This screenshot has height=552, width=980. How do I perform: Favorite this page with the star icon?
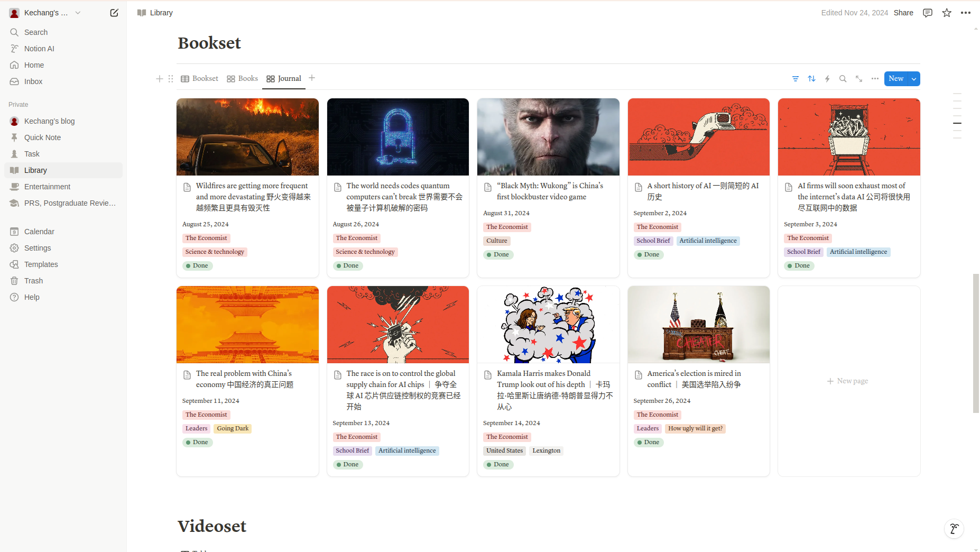pyautogui.click(x=947, y=13)
